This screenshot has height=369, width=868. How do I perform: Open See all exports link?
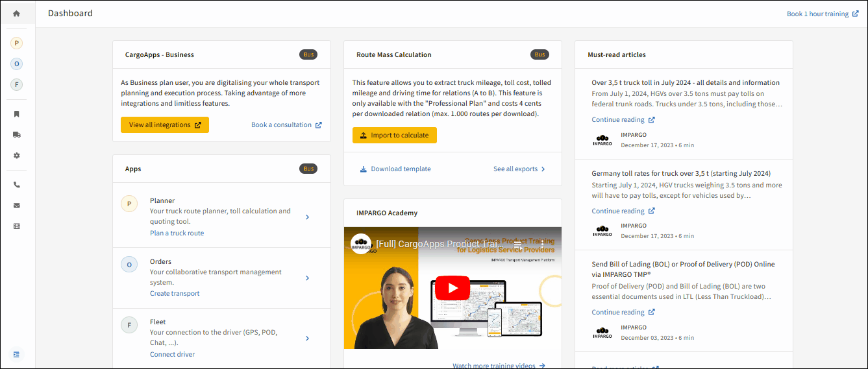(519, 169)
